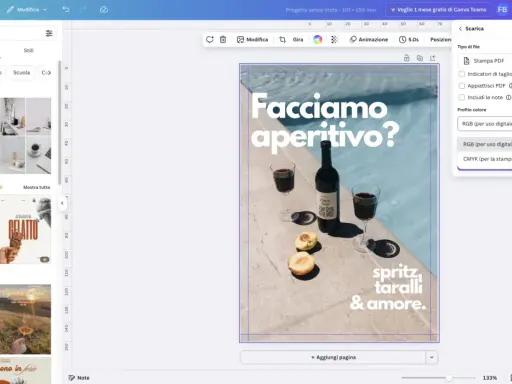The width and height of the screenshot is (512, 384).
Task: Click the add page share icon above canvas
Action: [x=433, y=58]
